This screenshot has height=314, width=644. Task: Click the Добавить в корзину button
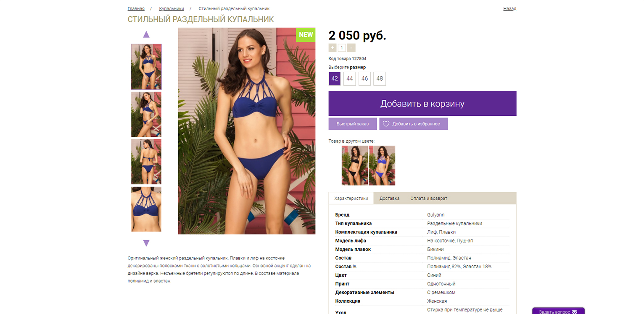422,104
